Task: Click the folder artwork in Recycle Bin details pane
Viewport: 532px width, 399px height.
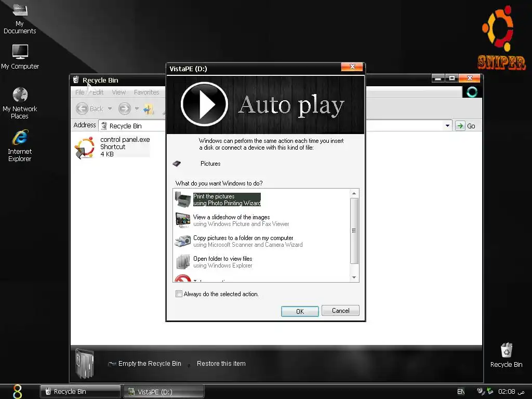Action: pos(84,363)
